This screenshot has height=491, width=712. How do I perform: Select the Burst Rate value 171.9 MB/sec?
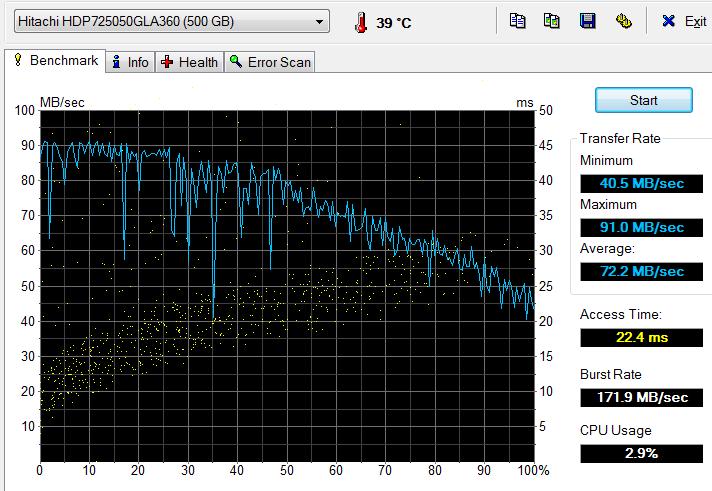(x=641, y=397)
